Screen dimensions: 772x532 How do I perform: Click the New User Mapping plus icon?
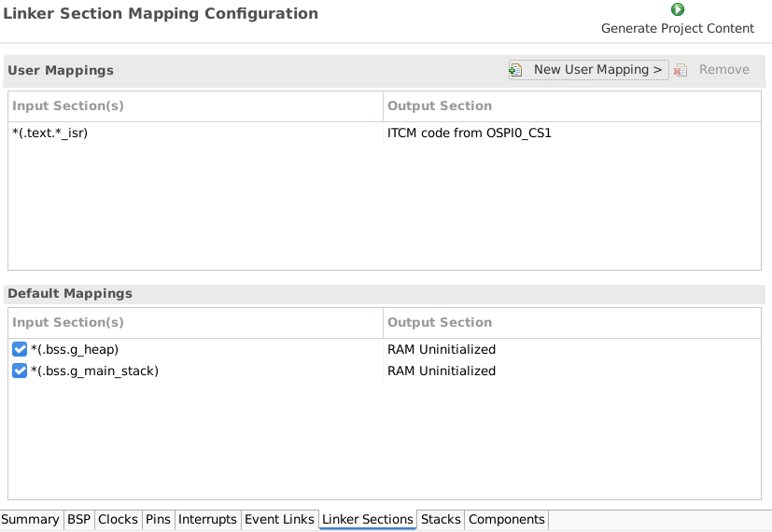tap(515, 70)
